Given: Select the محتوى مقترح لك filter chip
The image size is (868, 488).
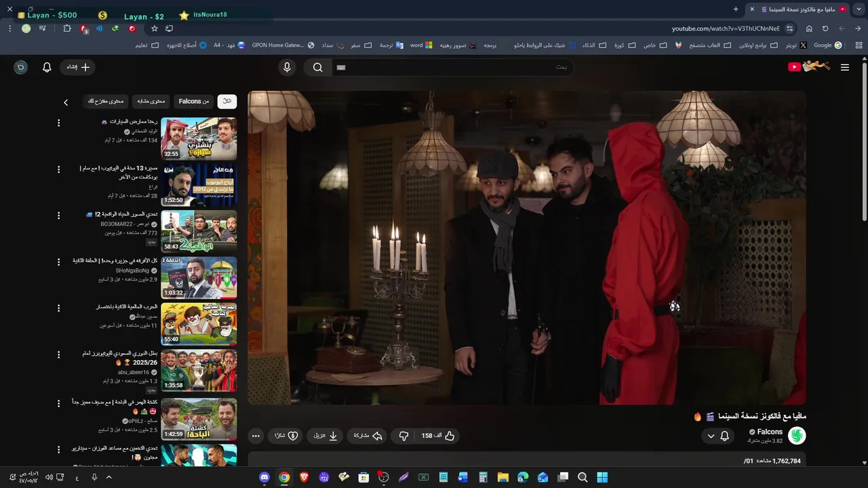Looking at the screenshot, I should click(106, 102).
